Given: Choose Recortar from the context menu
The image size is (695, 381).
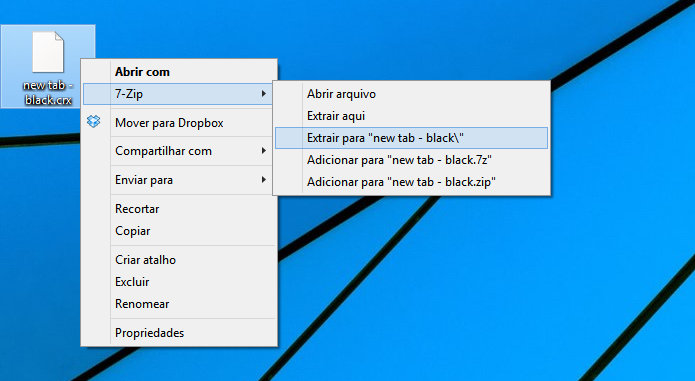Looking at the screenshot, I should click(179, 209).
